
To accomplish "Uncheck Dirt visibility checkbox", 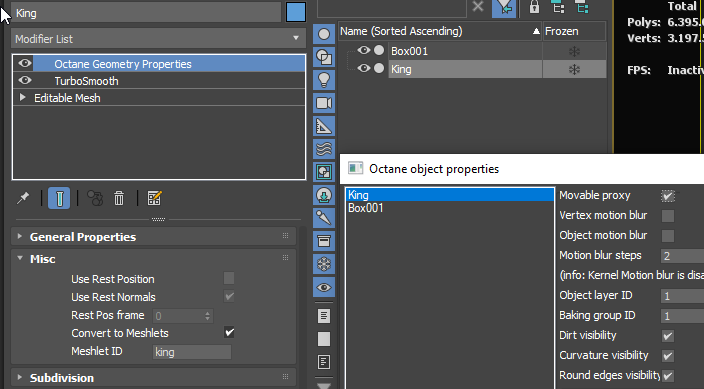I will 668,336.
